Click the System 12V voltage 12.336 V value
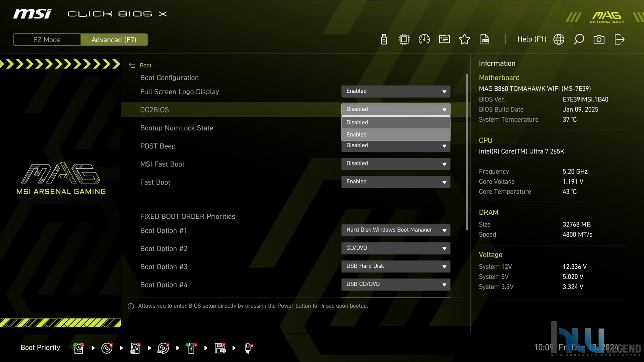Screen dimensions: 644x362 [575, 267]
